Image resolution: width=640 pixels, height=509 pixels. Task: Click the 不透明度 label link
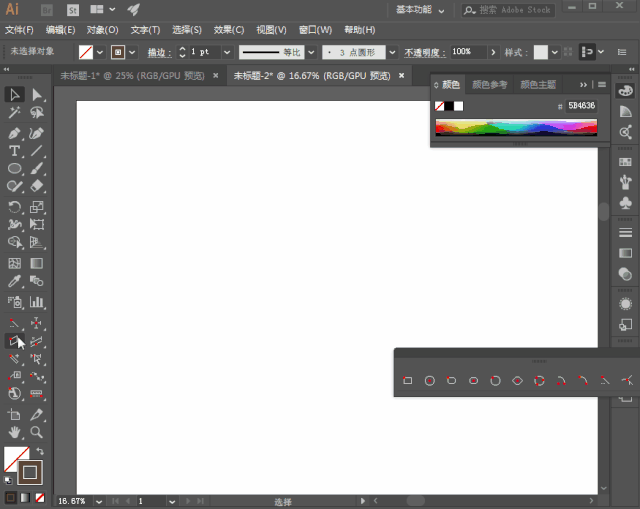click(x=424, y=52)
